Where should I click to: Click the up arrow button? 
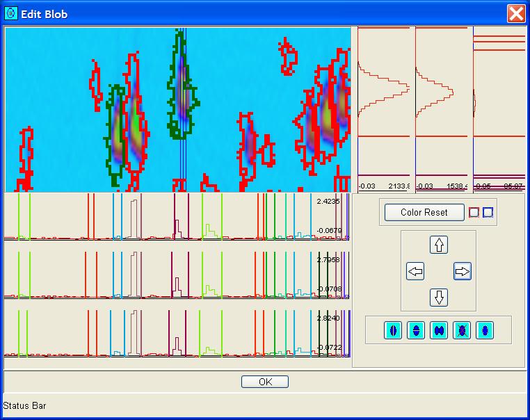439,245
